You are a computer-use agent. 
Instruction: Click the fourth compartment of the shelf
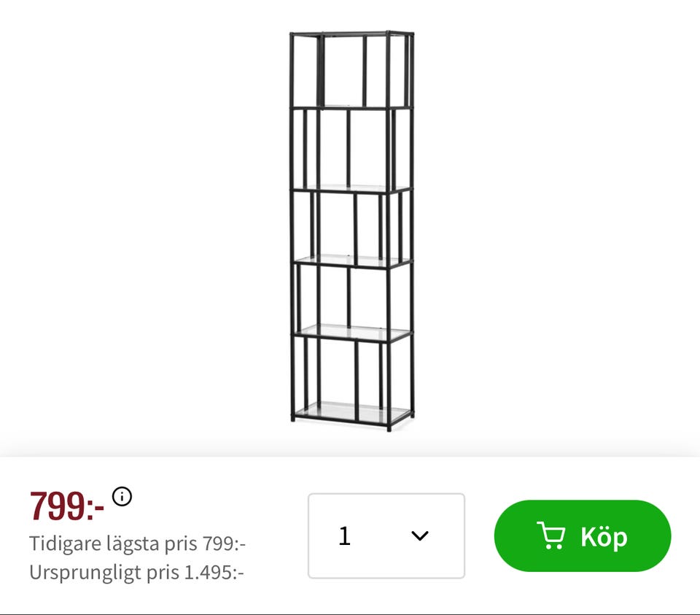tap(351, 300)
